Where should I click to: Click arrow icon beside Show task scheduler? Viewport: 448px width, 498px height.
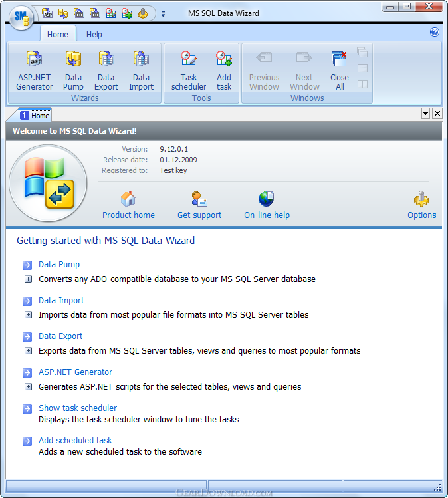[x=27, y=409]
